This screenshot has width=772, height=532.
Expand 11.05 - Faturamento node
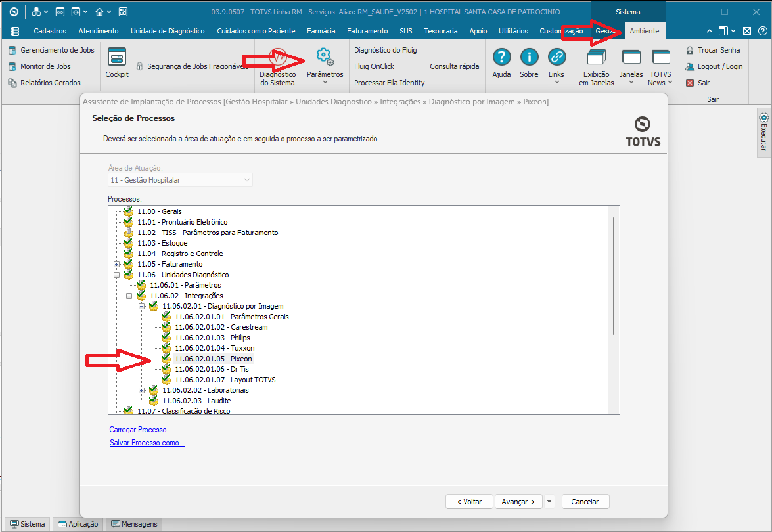(117, 264)
